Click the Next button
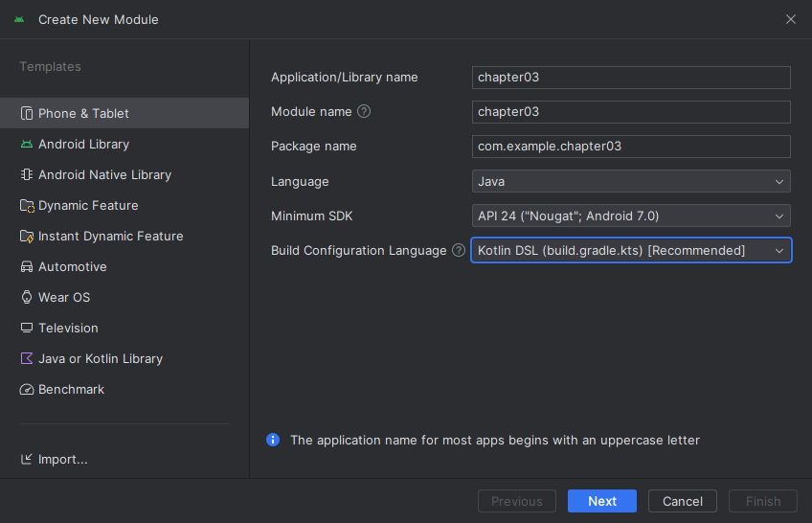Image resolution: width=812 pixels, height=523 pixels. 601,501
